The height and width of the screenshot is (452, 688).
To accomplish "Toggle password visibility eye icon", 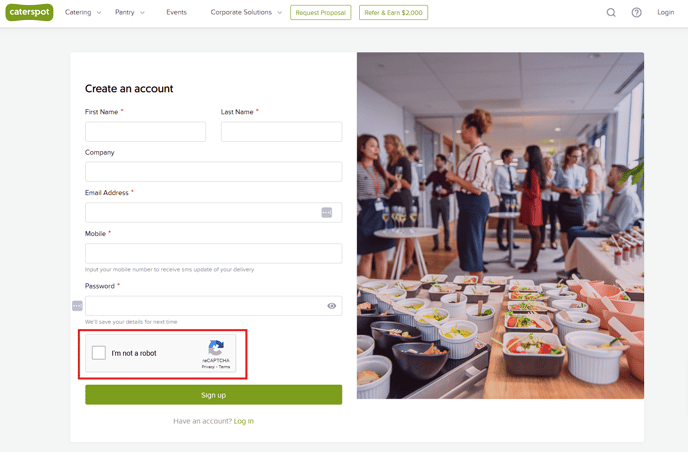I will [332, 306].
